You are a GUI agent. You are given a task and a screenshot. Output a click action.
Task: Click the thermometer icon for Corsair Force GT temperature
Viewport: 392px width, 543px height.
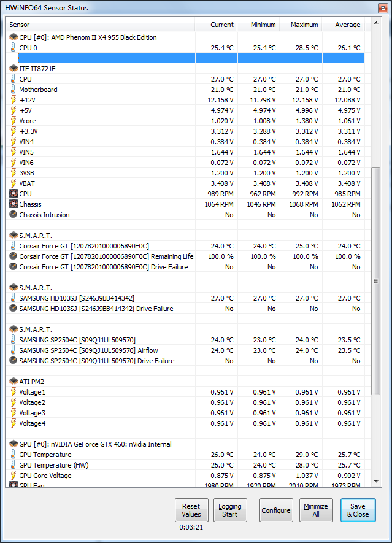point(13,245)
